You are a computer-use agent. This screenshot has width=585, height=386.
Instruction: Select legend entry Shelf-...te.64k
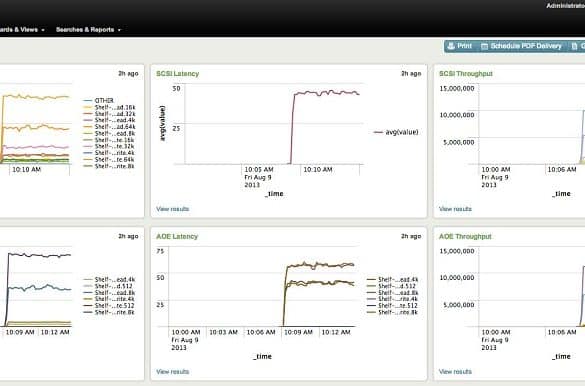click(109, 159)
